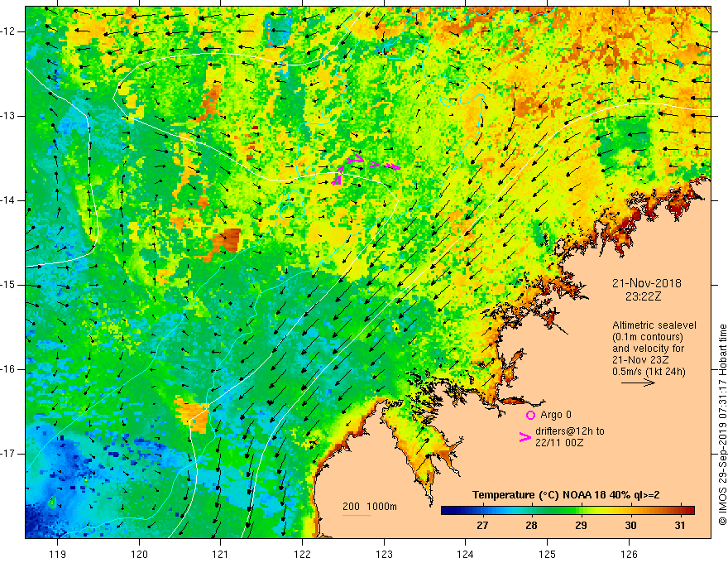The image size is (728, 563).
Task: Click the cyan 200 1000m depth contour legend line
Action: [x=356, y=515]
